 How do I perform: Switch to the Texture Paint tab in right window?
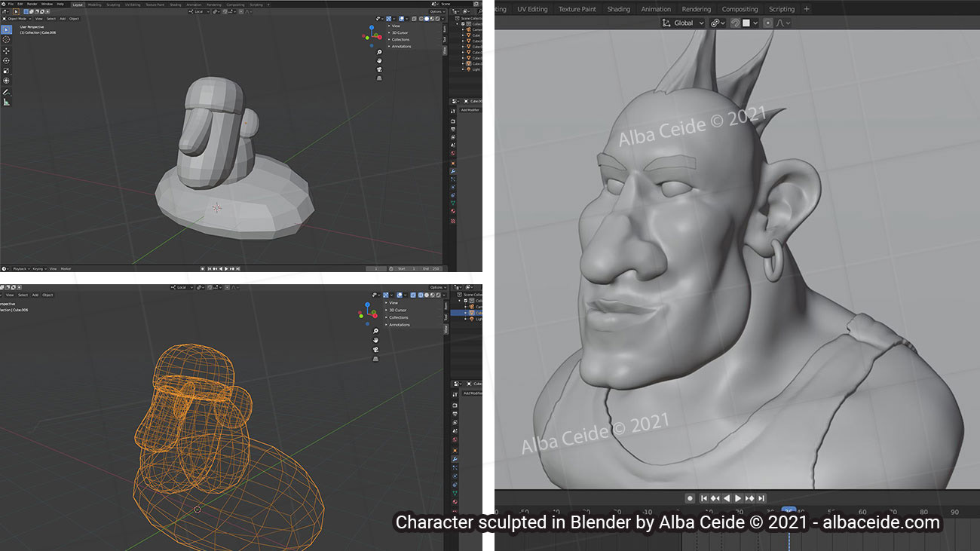[577, 9]
